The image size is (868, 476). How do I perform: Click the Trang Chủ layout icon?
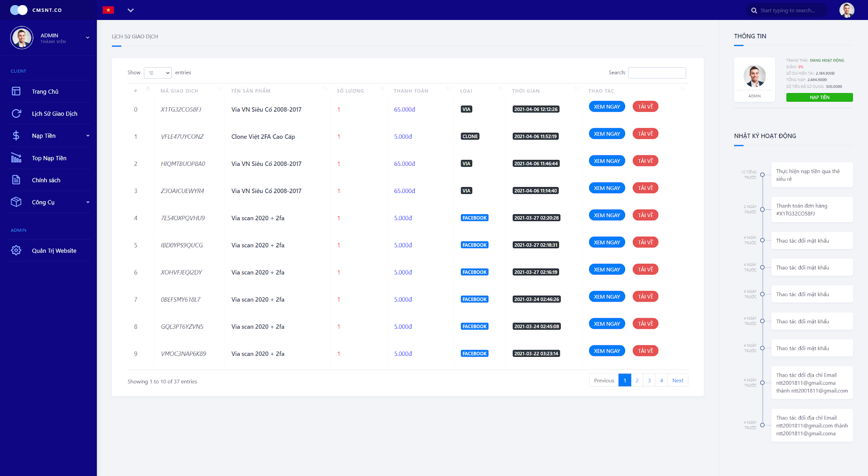click(x=16, y=91)
